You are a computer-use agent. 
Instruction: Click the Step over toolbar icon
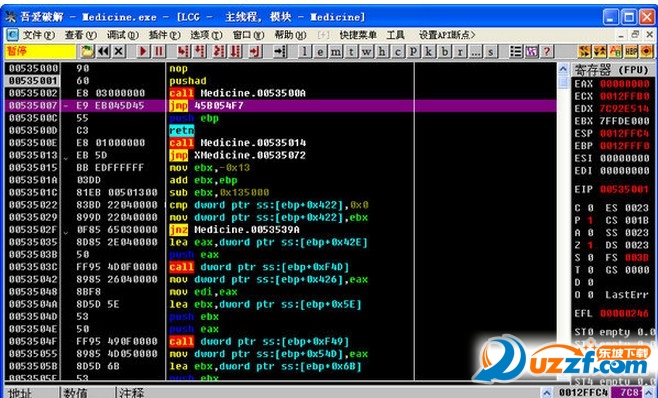click(x=199, y=51)
